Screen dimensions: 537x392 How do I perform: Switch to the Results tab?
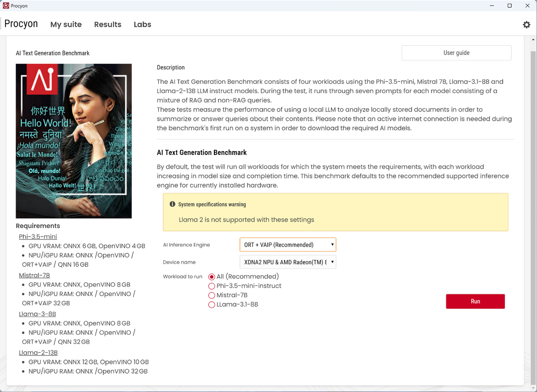point(107,25)
